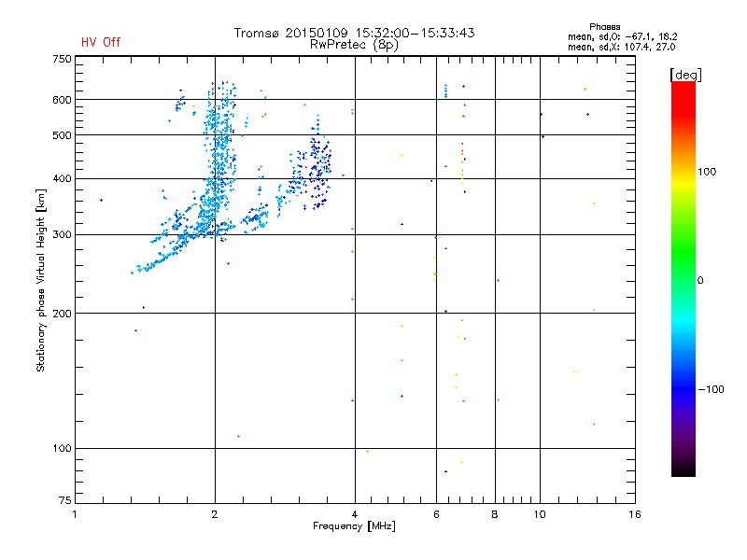
Task: Click the phase colorbar gradient
Action: pos(684,278)
